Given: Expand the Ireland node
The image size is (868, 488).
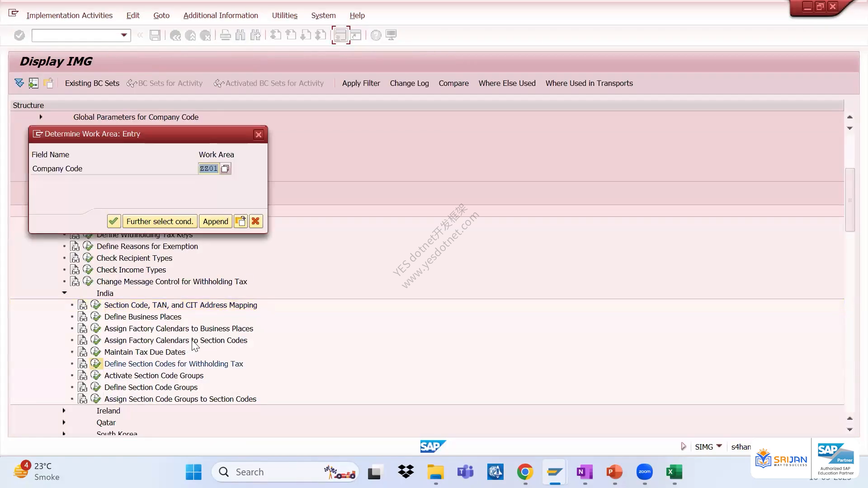Looking at the screenshot, I should [x=64, y=410].
